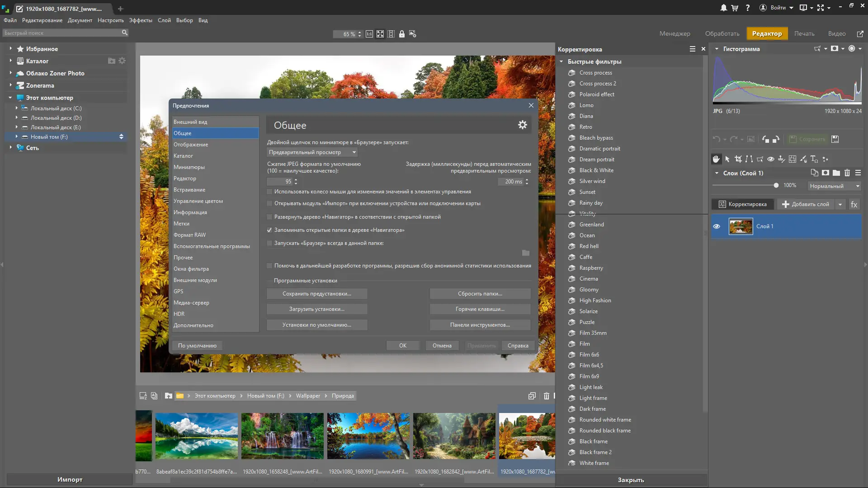
Task: Expand the Избранное tree node
Action: [10, 48]
